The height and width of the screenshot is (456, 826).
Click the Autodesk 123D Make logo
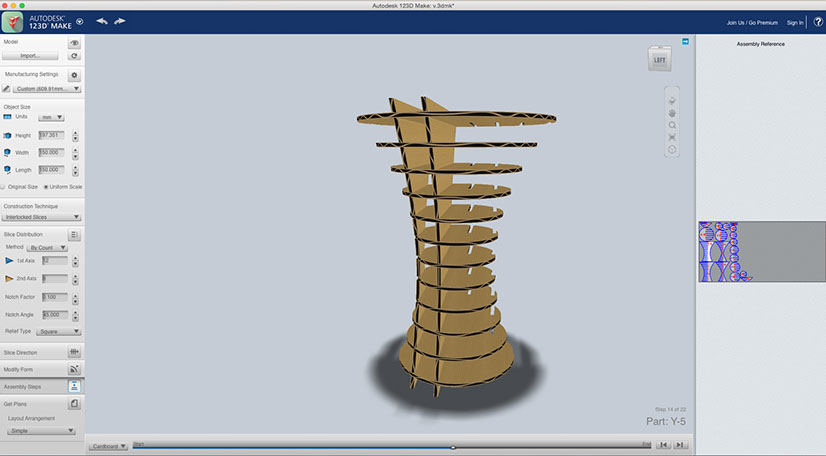[13, 22]
